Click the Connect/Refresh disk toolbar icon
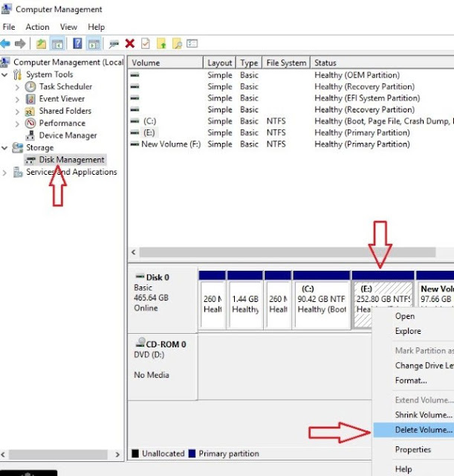This screenshot has width=454, height=476. point(114,45)
